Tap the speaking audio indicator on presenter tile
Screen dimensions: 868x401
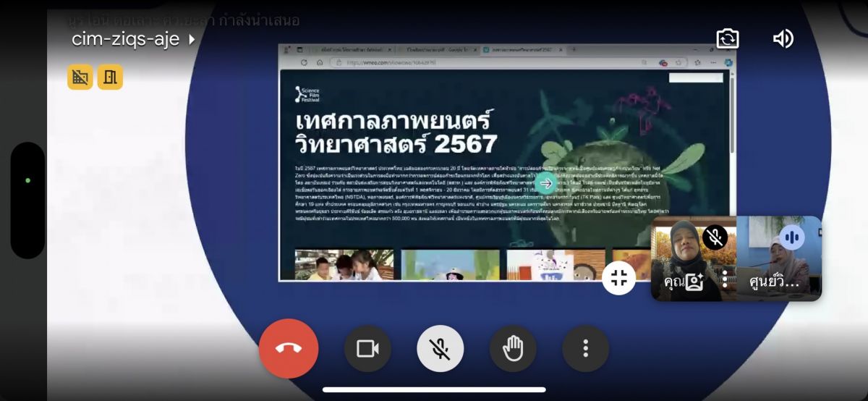click(793, 237)
